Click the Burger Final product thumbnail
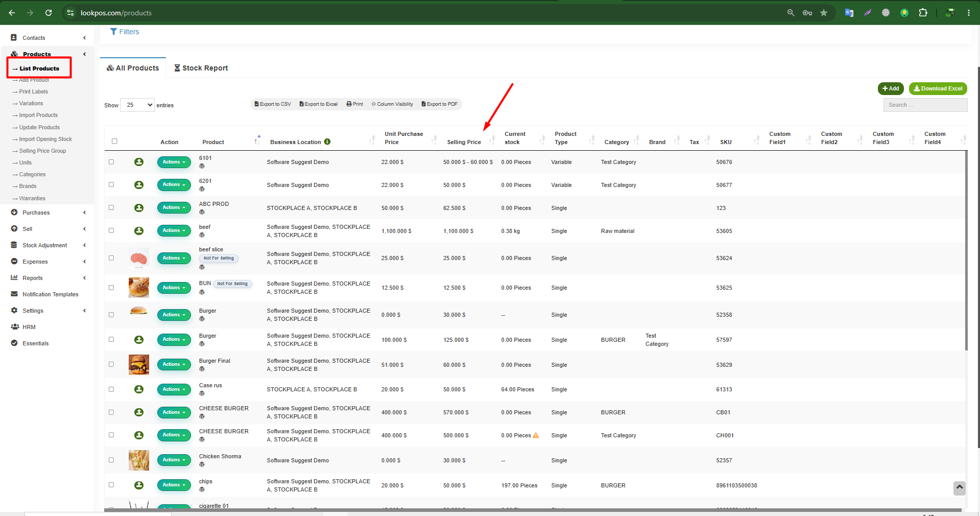980x516 pixels. click(139, 365)
